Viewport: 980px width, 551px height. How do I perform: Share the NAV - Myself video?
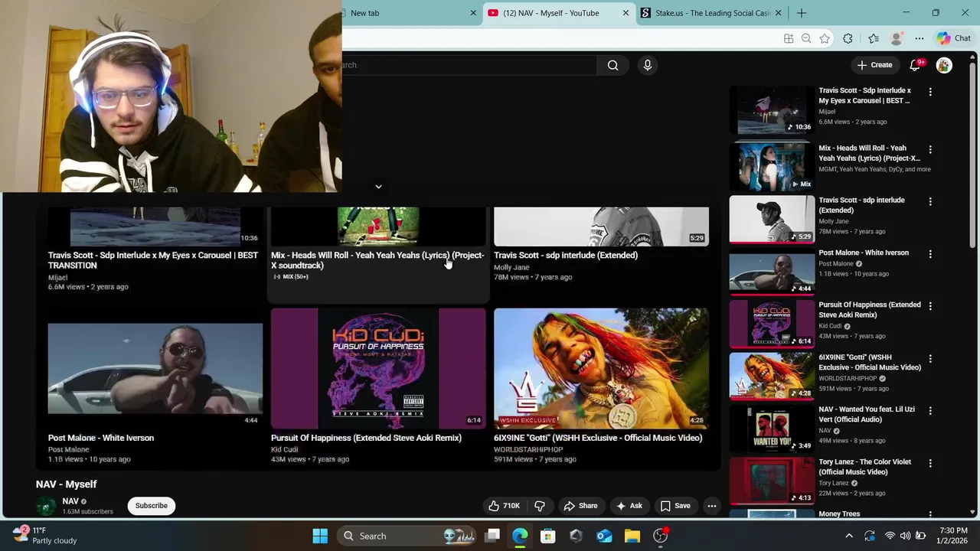pos(580,506)
